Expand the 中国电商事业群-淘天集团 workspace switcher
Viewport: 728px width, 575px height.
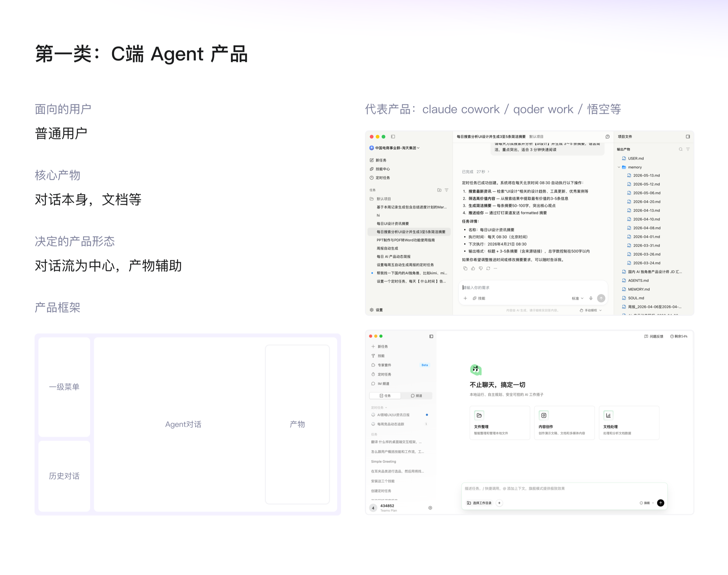tap(395, 148)
